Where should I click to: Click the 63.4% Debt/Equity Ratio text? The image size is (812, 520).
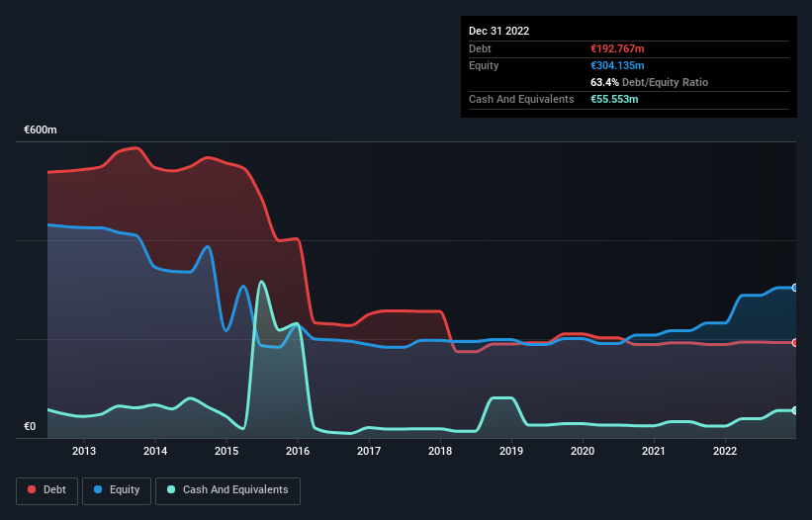click(649, 82)
